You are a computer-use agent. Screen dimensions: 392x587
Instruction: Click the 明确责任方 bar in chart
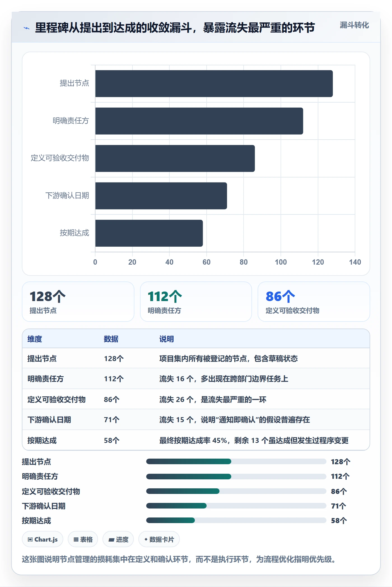[199, 121]
